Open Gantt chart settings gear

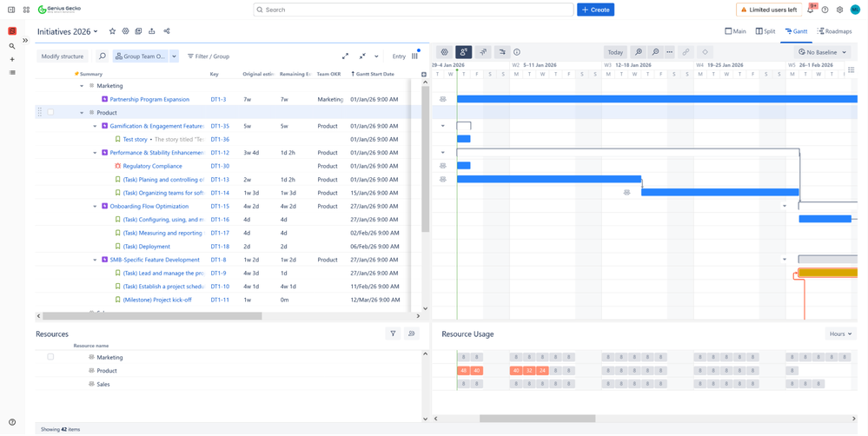click(x=445, y=52)
